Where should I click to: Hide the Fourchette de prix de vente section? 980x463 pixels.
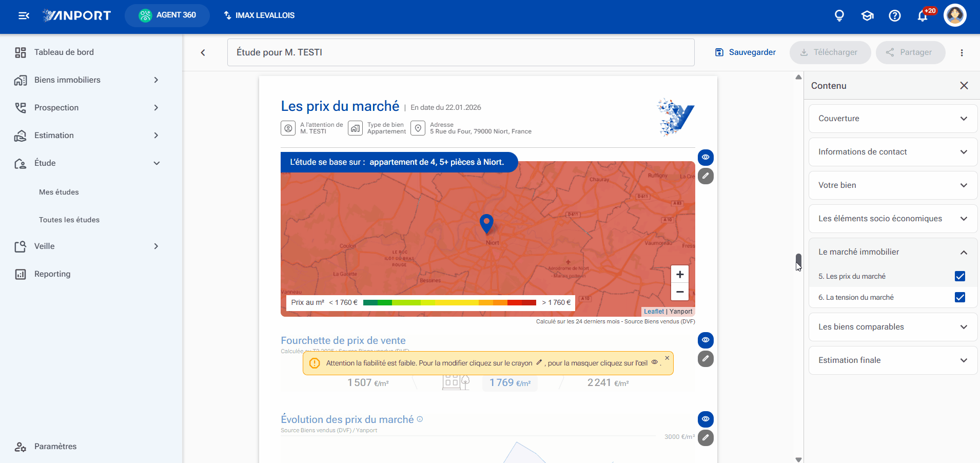coord(705,340)
